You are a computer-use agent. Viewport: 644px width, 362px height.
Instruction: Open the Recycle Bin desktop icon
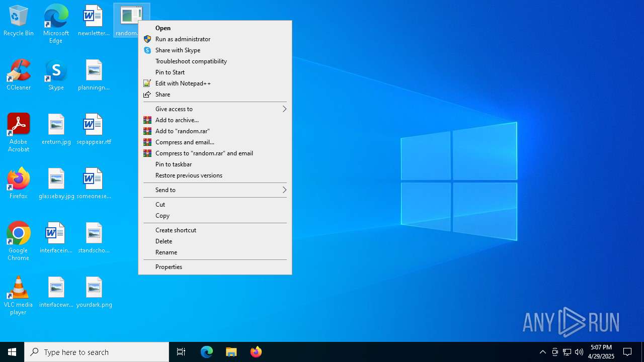click(x=19, y=21)
